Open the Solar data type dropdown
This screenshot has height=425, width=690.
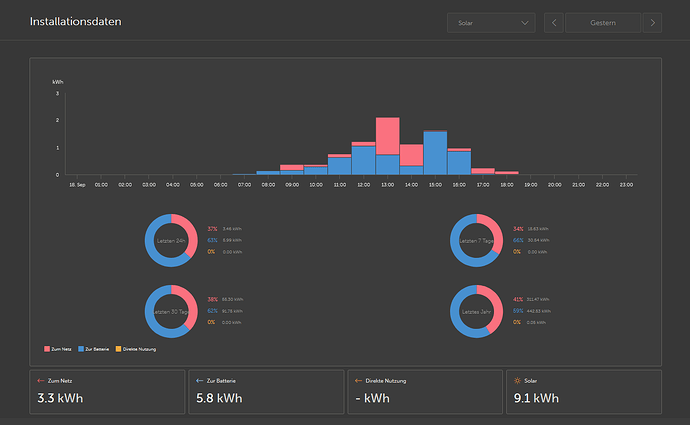tap(491, 23)
